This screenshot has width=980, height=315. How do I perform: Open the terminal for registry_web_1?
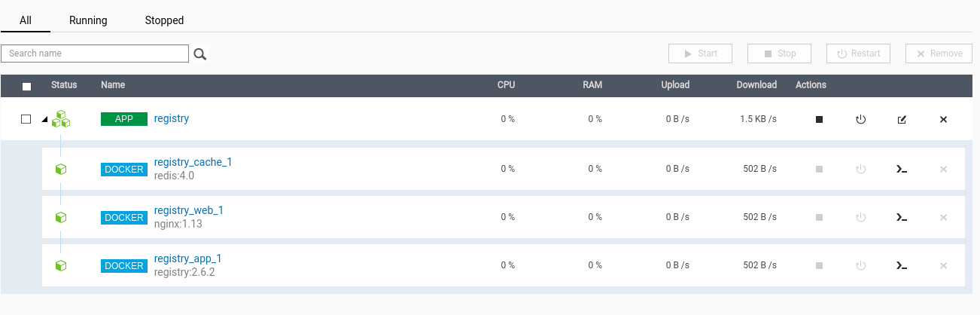coord(902,217)
